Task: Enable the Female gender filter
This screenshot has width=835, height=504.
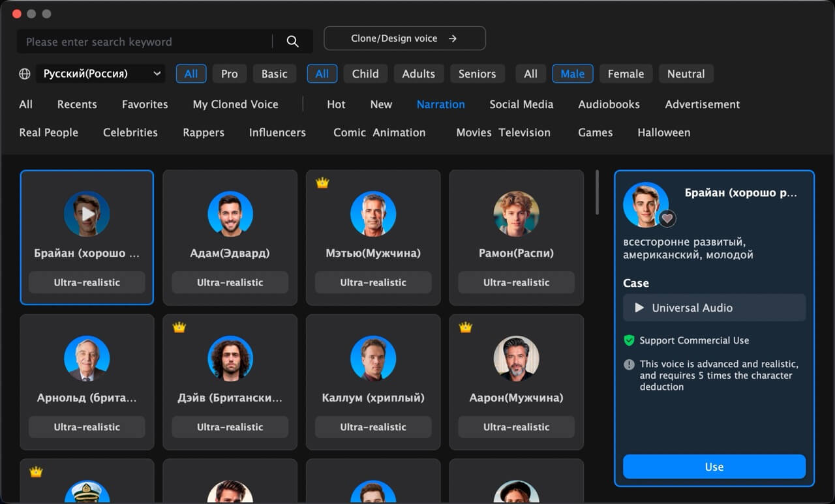Action: tap(626, 74)
